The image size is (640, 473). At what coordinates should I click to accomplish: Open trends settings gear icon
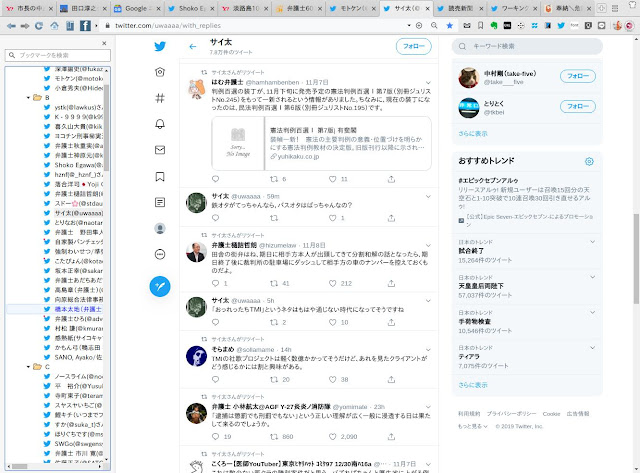[589, 161]
